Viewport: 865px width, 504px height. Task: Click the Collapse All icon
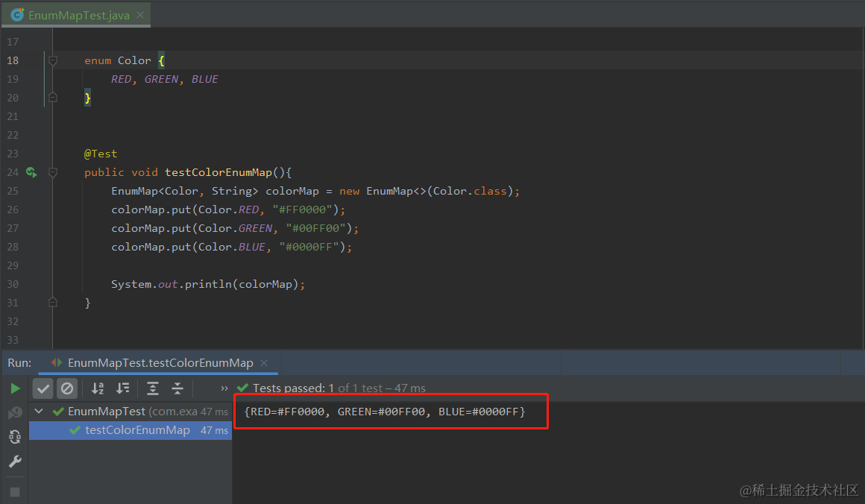pyautogui.click(x=177, y=388)
